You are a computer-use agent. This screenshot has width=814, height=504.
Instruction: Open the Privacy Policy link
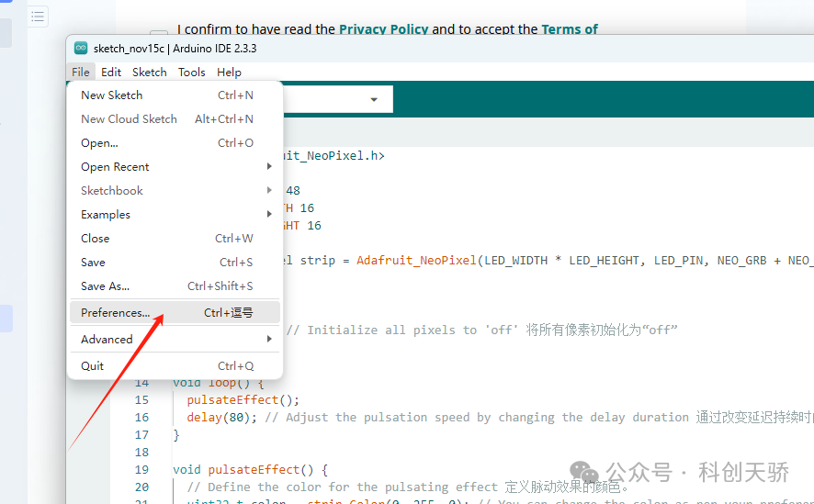383,29
